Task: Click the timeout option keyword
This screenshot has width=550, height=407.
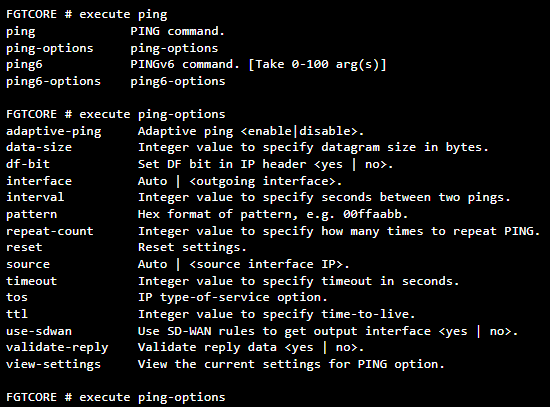Action: click(32, 281)
